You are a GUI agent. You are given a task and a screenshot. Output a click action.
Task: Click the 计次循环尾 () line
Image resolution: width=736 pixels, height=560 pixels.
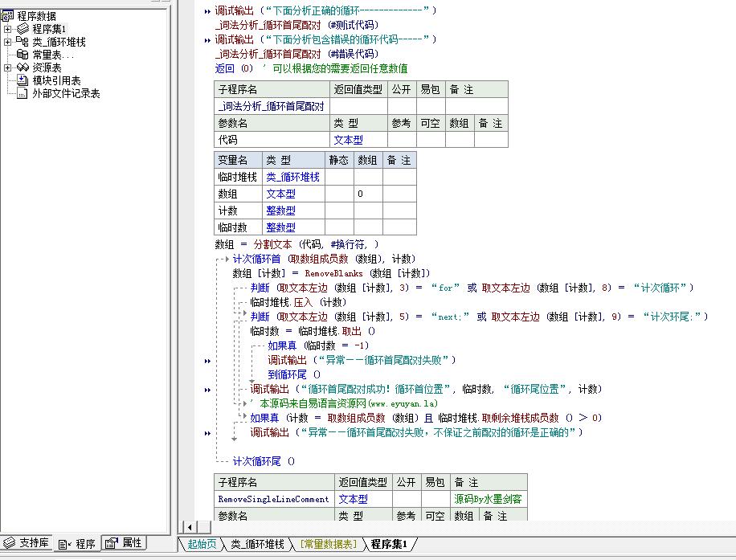(264, 461)
